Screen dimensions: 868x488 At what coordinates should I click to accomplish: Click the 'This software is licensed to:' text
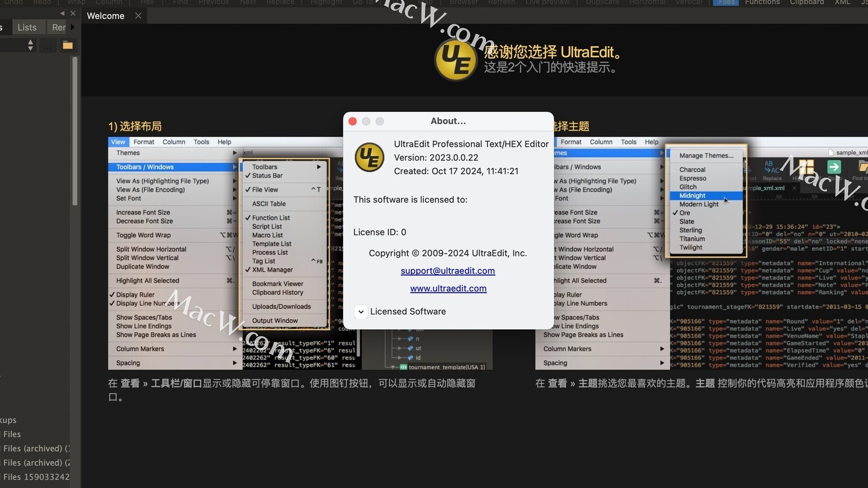click(410, 199)
